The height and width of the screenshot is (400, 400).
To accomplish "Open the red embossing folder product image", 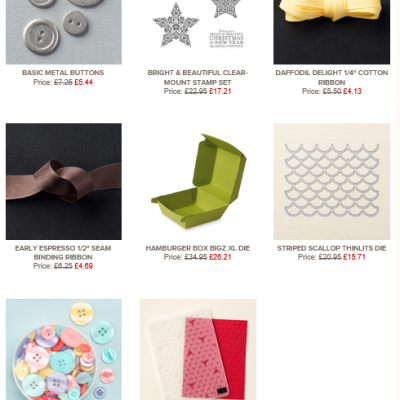I will tap(198, 349).
